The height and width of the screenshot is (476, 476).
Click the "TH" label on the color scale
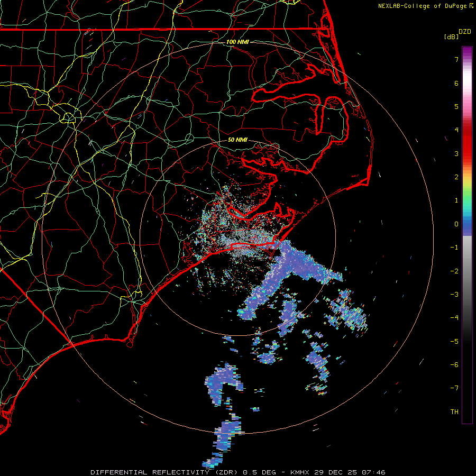pos(454,412)
